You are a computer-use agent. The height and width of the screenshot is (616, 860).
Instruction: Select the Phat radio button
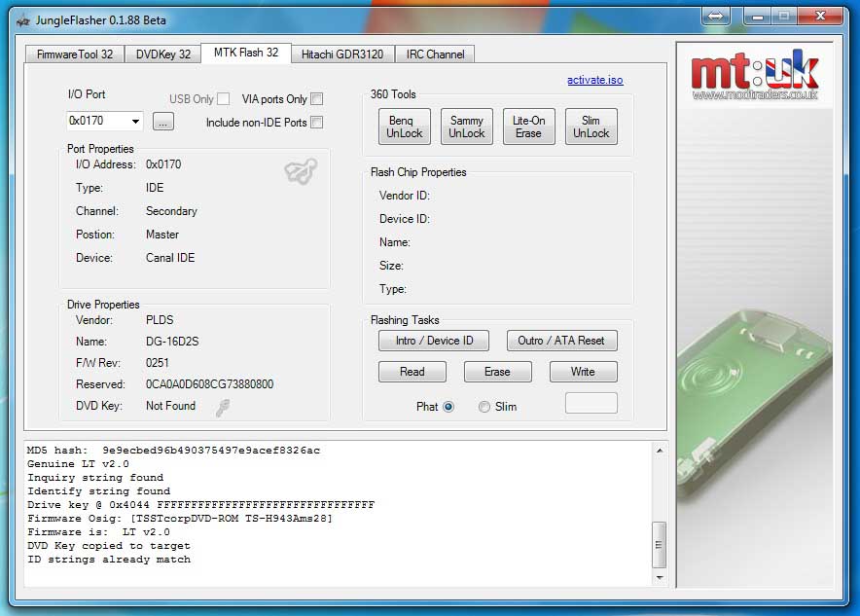[448, 407]
